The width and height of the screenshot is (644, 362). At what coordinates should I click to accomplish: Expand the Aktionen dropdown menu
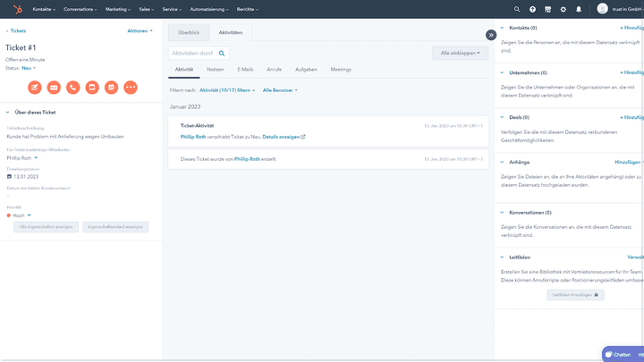[140, 30]
